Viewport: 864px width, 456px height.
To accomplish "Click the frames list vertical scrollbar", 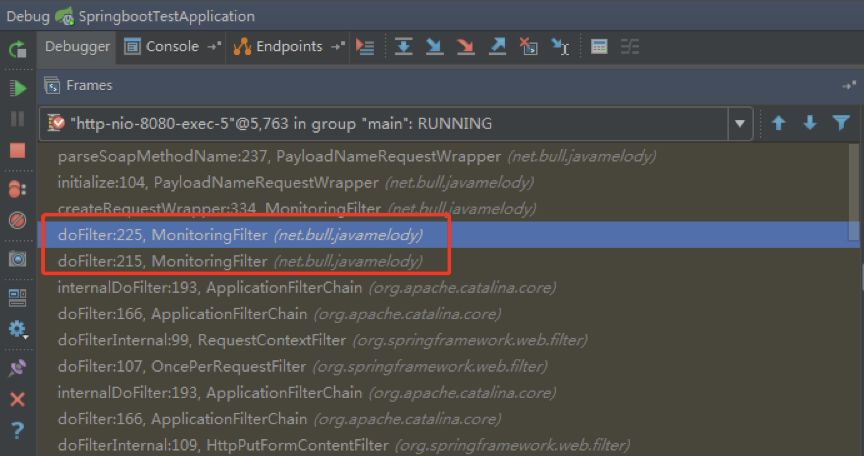I will point(855,192).
